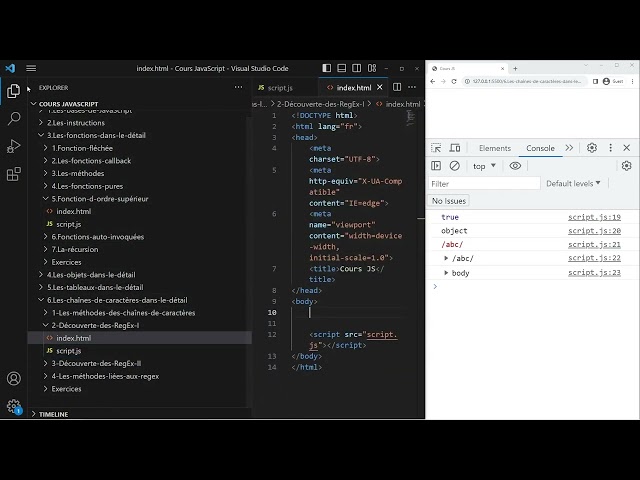Expand the 6.Fonctions-auto-invoquées folder
The width and height of the screenshot is (640, 480).
point(98,237)
